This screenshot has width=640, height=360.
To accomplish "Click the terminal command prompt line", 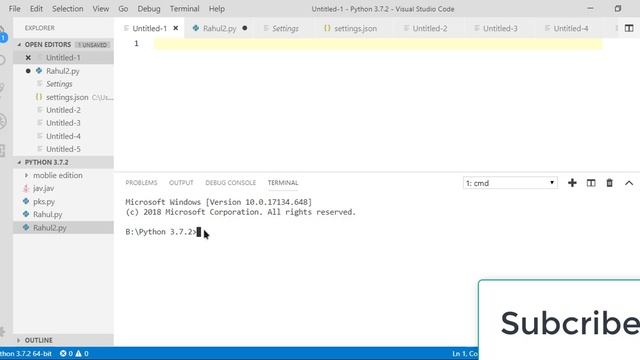I will (x=163, y=232).
